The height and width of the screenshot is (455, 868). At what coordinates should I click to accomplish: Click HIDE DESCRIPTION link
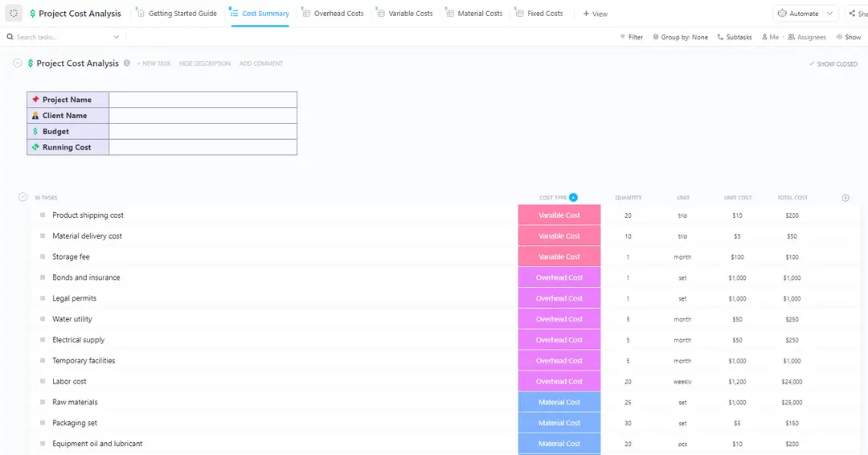click(205, 64)
